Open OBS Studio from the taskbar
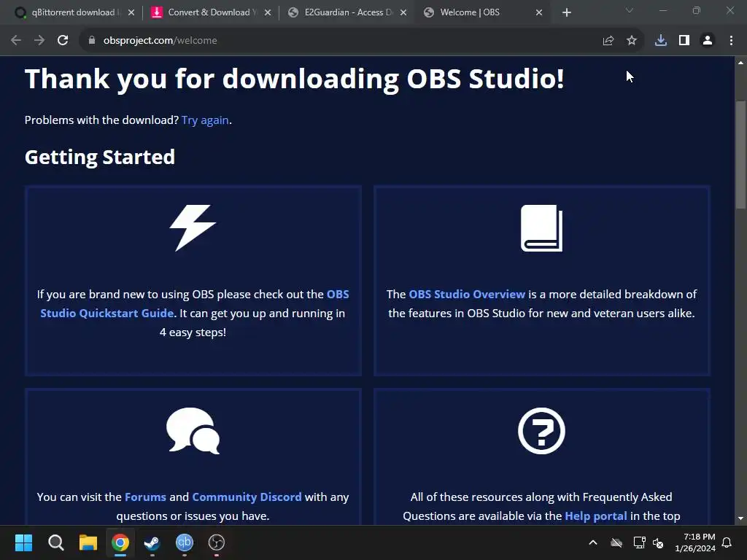This screenshot has height=560, width=747. pyautogui.click(x=216, y=542)
